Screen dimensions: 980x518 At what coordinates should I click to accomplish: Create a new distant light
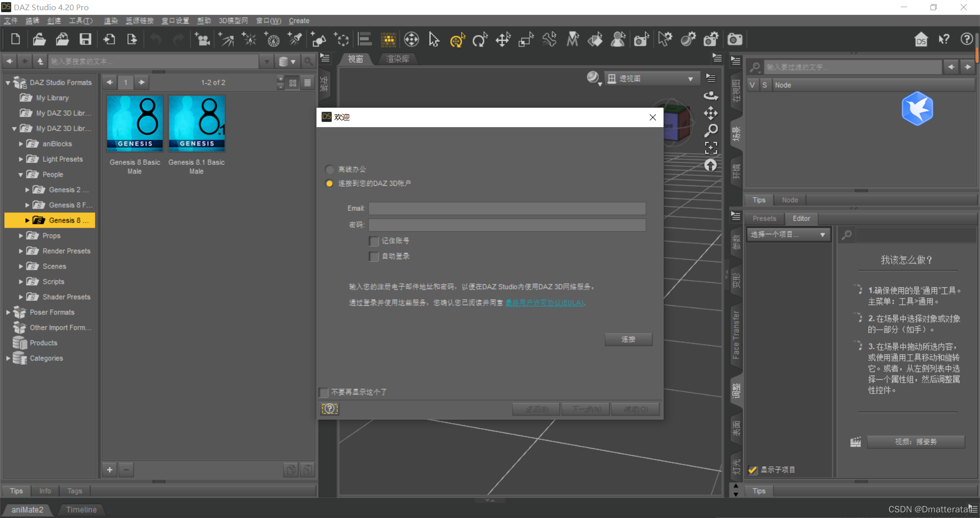[226, 39]
